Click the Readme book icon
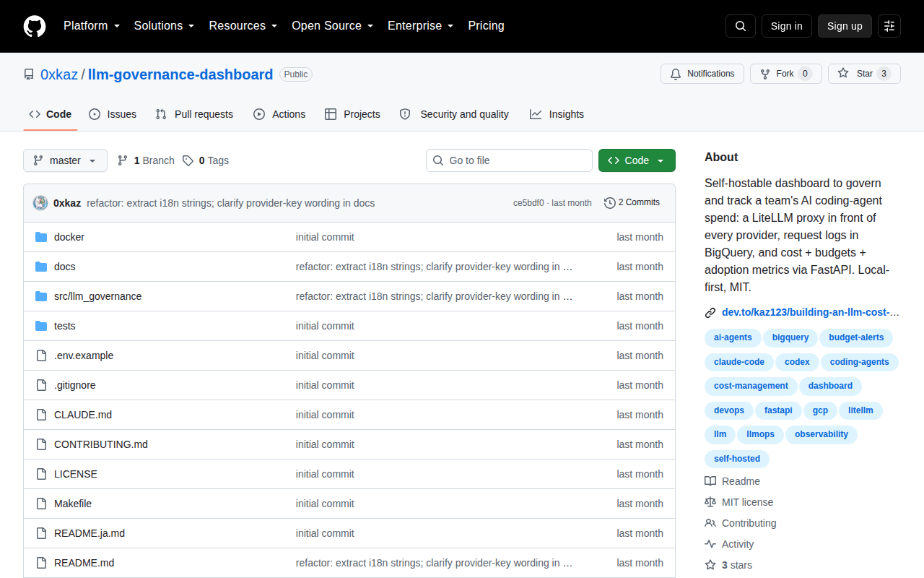 click(x=710, y=481)
